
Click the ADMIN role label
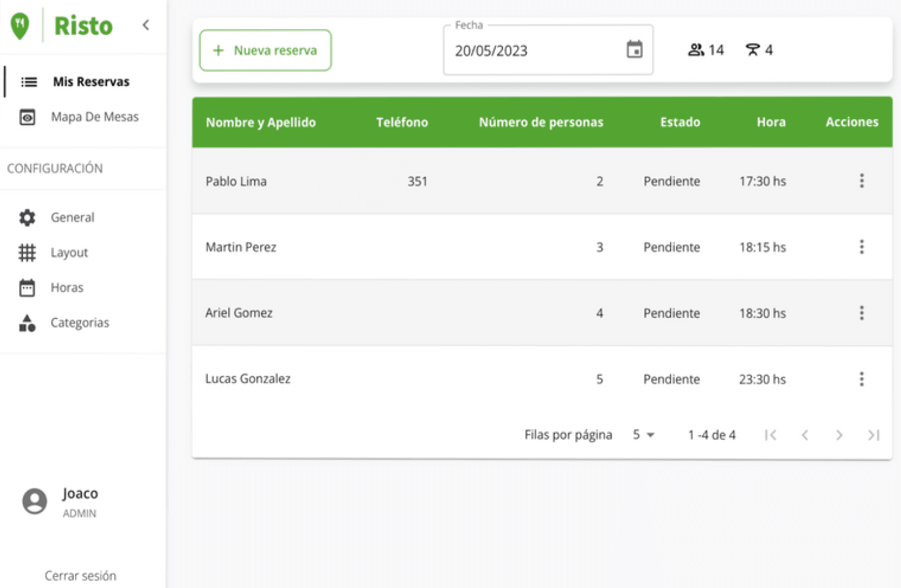79,514
